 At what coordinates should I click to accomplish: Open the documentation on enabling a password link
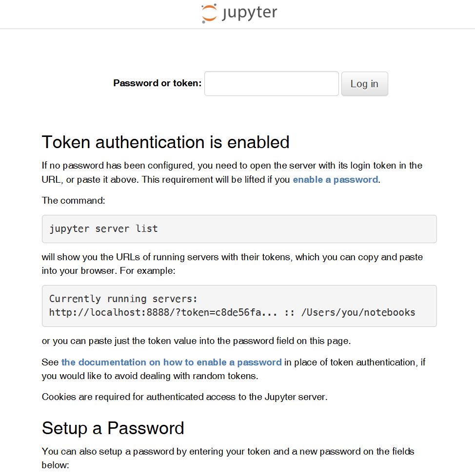[171, 362]
